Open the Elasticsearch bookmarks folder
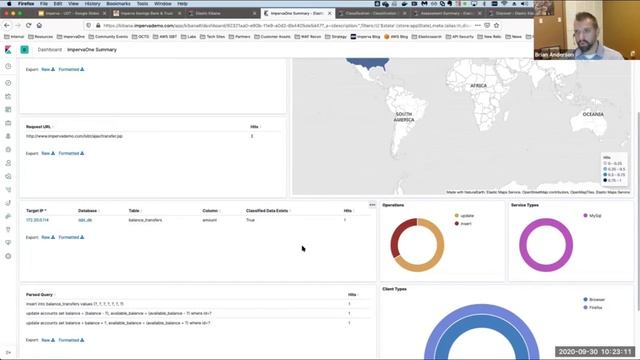 tap(427, 37)
